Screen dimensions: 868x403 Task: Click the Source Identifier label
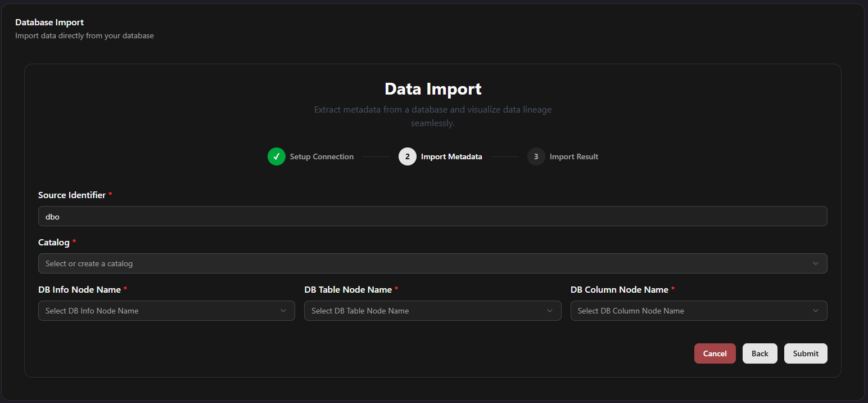coord(72,195)
